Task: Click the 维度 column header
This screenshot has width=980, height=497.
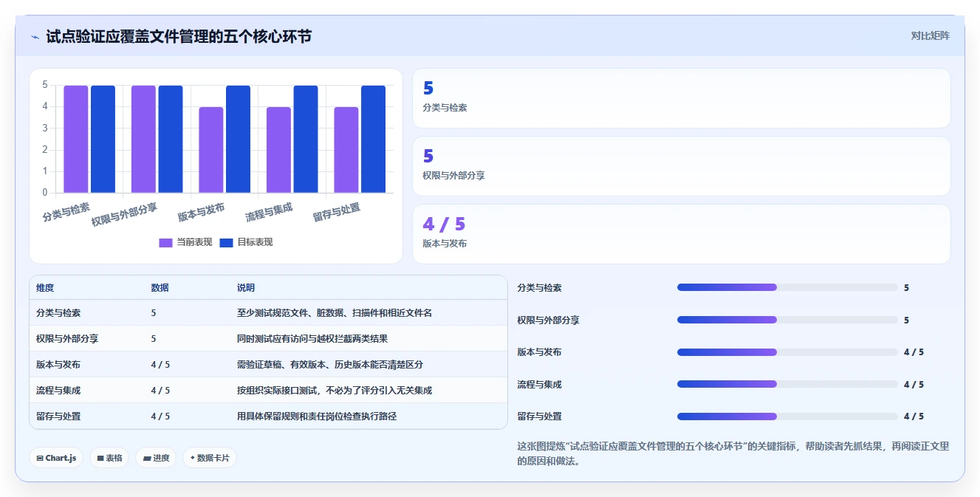Action: click(x=45, y=288)
